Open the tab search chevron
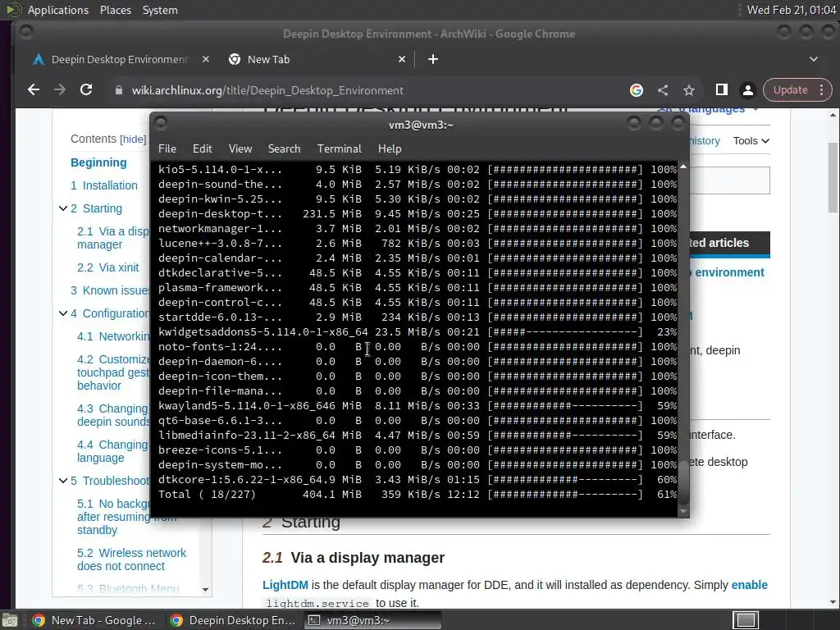Screen dimensions: 840x630 (x=814, y=59)
